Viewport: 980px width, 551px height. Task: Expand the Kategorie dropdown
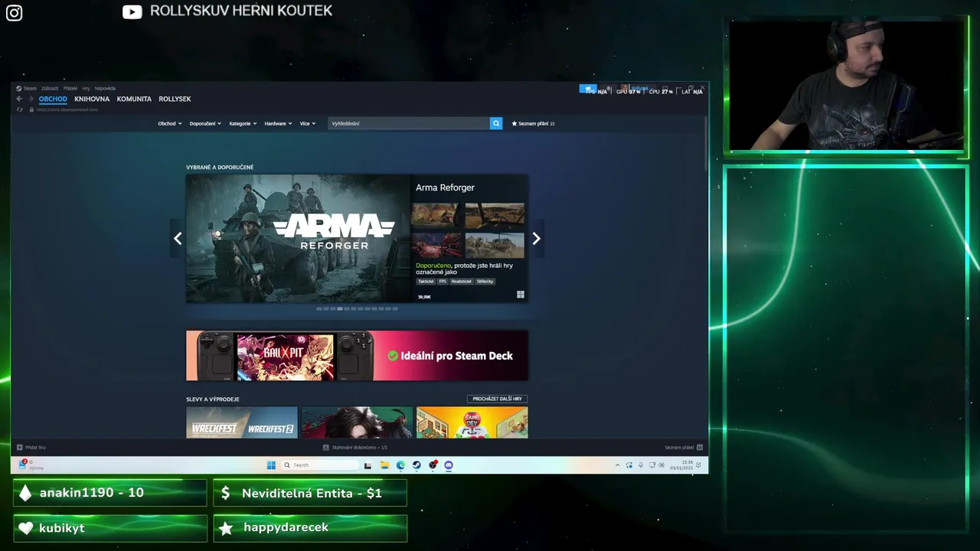tap(243, 123)
